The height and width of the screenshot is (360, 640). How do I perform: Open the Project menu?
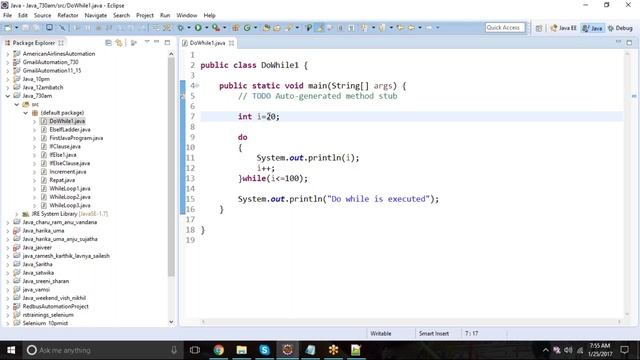[145, 15]
